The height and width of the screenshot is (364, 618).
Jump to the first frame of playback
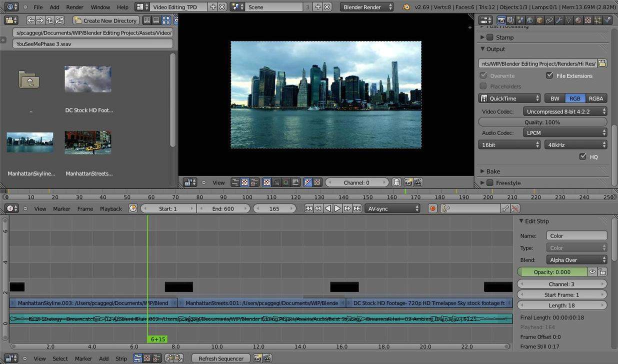click(x=308, y=208)
